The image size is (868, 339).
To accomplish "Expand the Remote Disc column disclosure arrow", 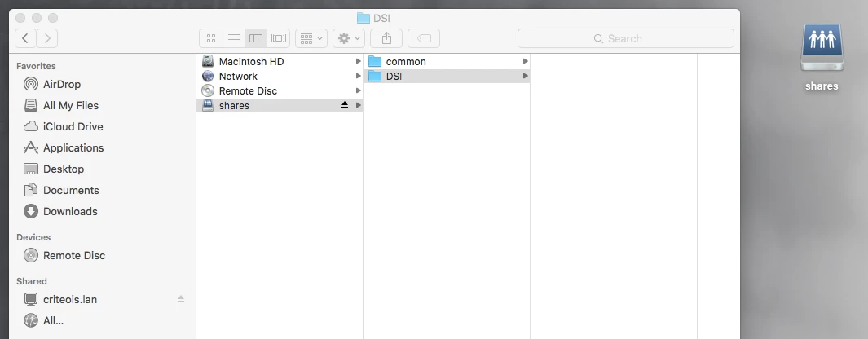I will (x=358, y=90).
